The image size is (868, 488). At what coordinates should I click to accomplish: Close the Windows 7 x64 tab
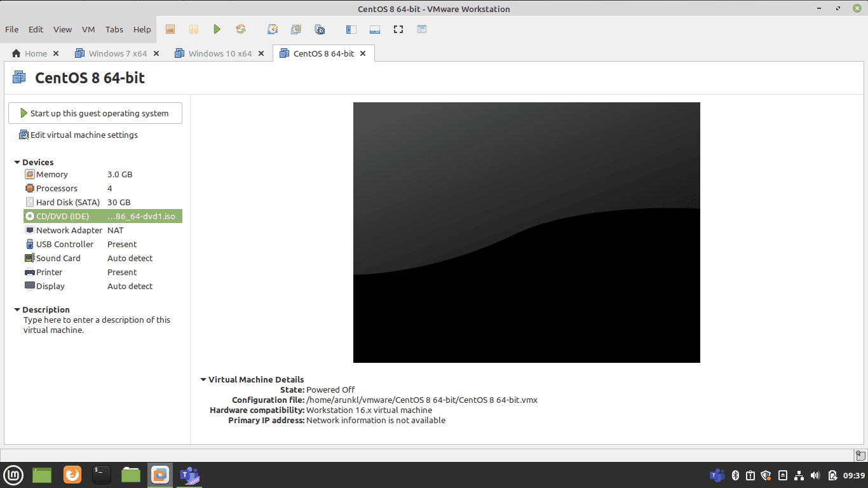coord(156,53)
